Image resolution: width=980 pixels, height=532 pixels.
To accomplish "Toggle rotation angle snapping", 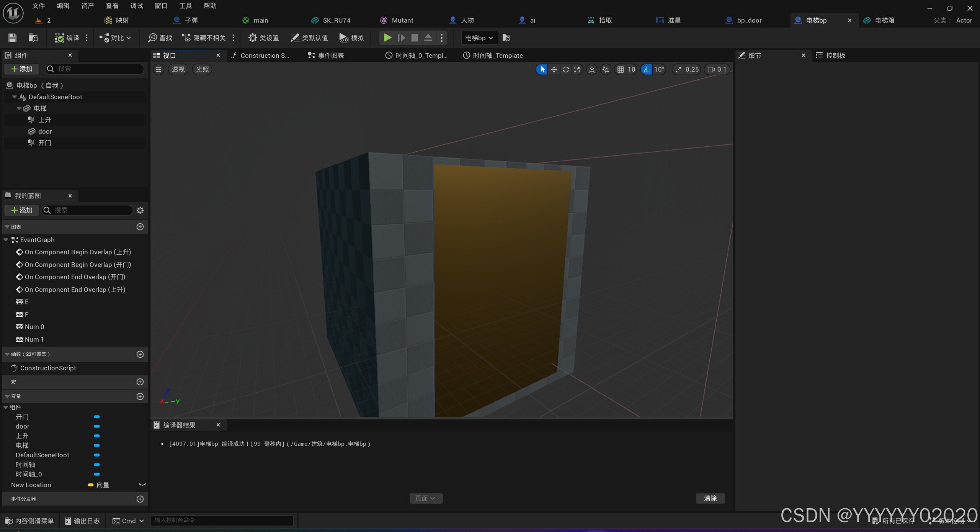I will pos(647,69).
